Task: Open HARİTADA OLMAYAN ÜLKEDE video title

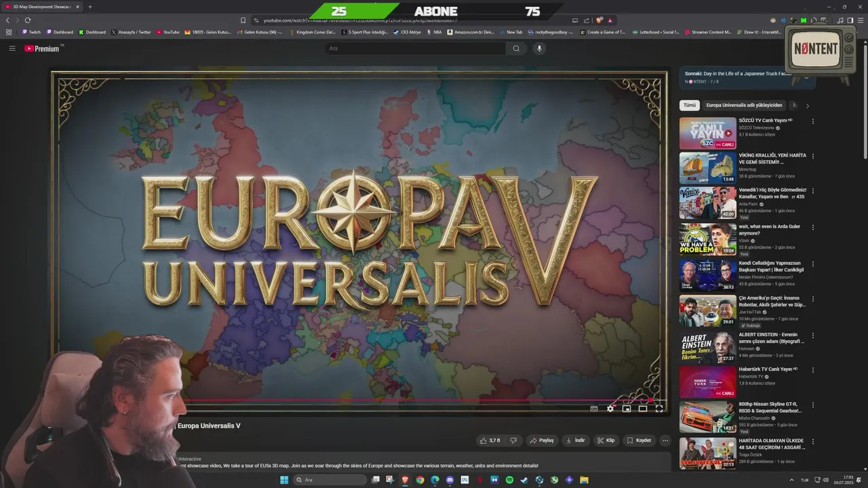Action: (772, 444)
